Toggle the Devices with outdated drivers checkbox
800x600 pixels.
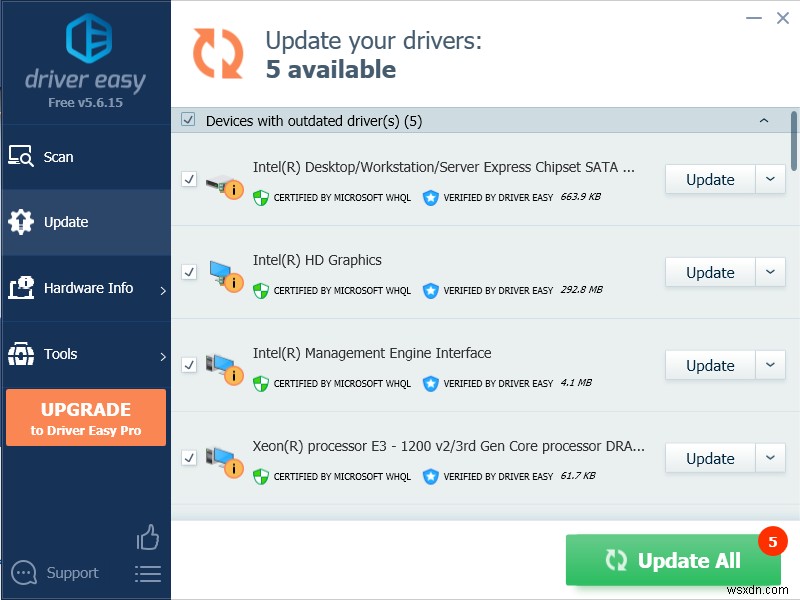point(189,120)
